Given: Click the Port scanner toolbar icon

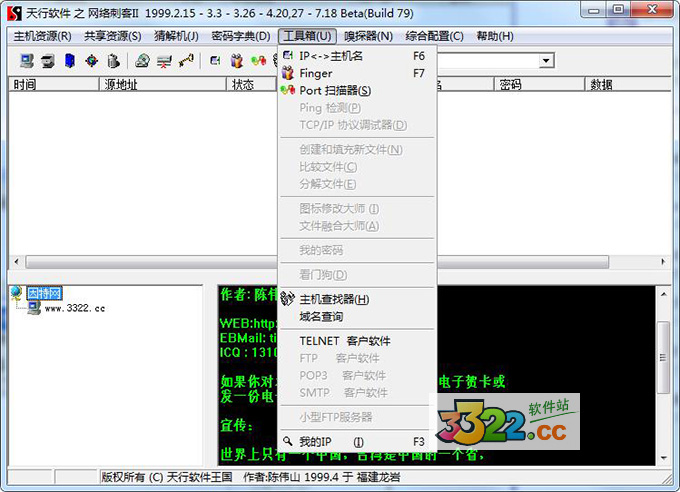Looking at the screenshot, I should (258, 61).
